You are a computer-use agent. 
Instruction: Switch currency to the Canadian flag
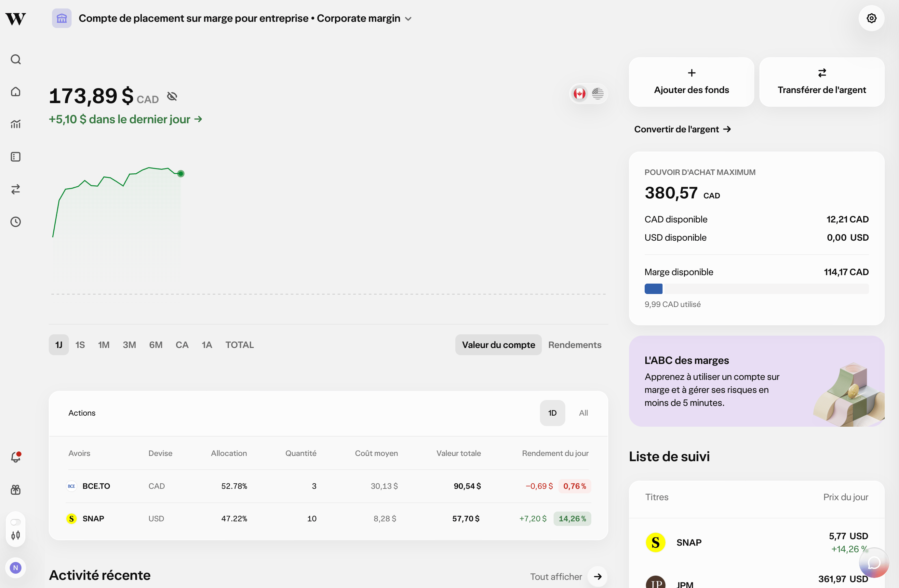click(x=580, y=93)
